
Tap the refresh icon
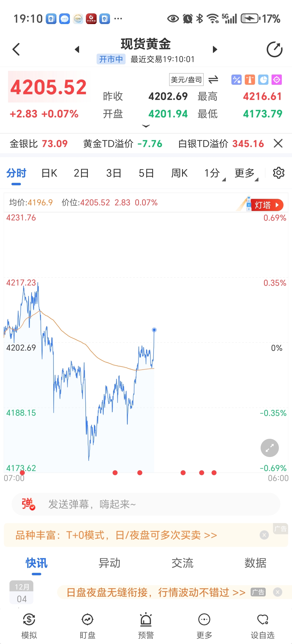click(274, 49)
